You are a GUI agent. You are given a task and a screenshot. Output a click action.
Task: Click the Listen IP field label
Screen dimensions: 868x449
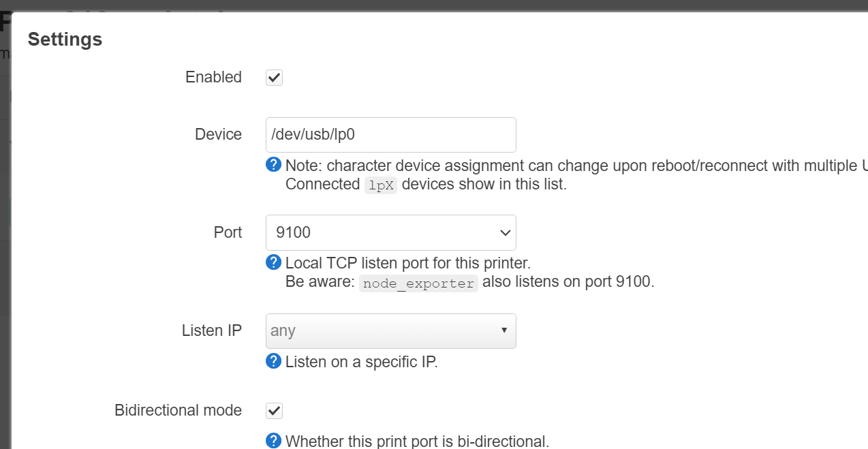[212, 330]
